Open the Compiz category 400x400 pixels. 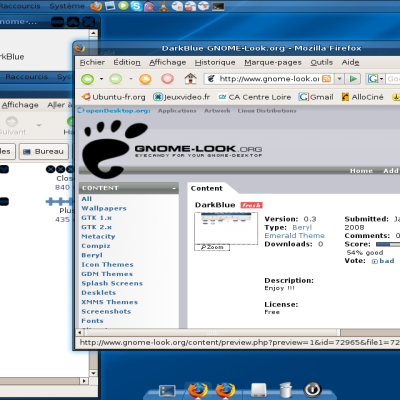[x=96, y=246]
